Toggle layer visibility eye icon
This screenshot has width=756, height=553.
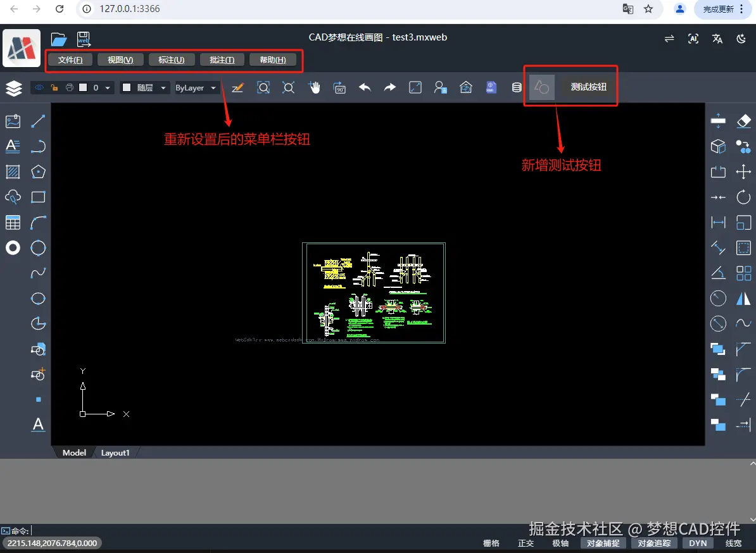point(39,88)
